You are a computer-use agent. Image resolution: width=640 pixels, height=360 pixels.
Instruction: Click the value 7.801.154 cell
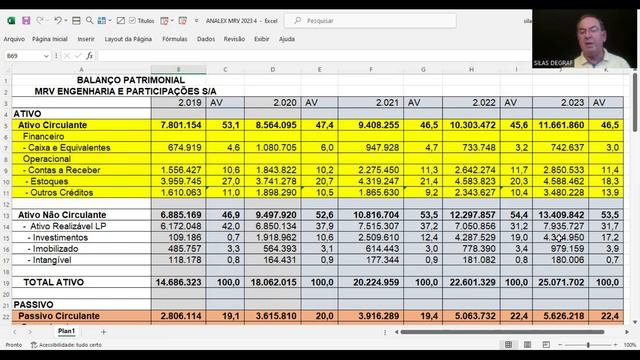click(x=178, y=125)
